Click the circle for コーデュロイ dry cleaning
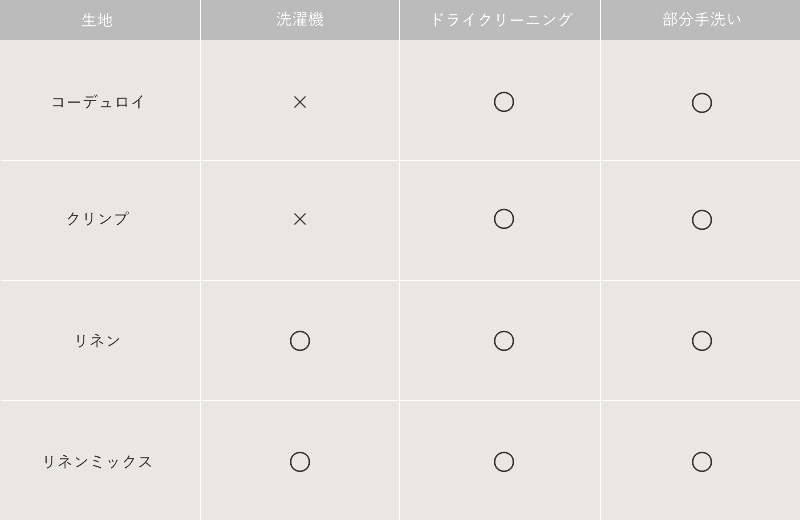 click(x=504, y=102)
